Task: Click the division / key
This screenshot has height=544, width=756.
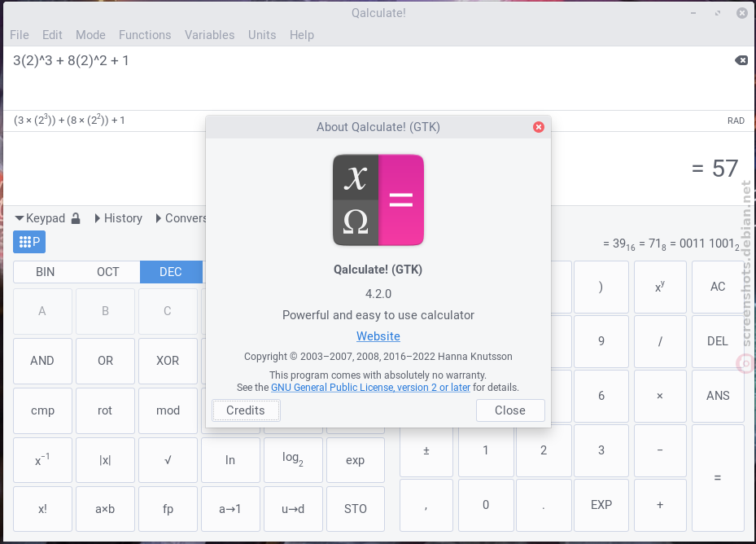Action: pyautogui.click(x=660, y=341)
